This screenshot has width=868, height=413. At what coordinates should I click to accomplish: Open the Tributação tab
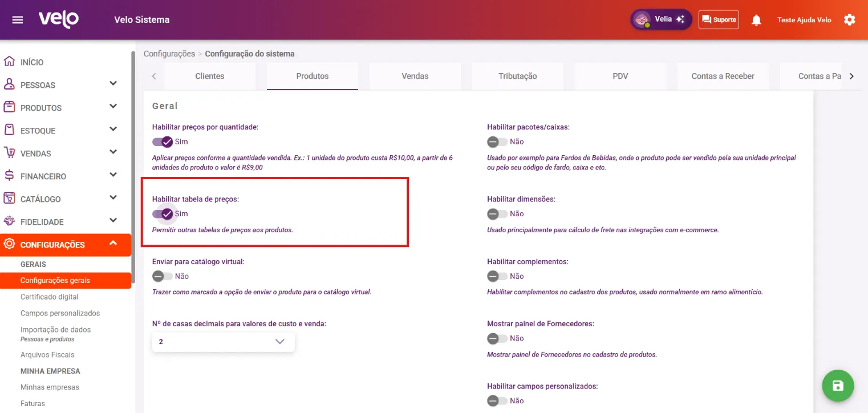click(x=518, y=76)
